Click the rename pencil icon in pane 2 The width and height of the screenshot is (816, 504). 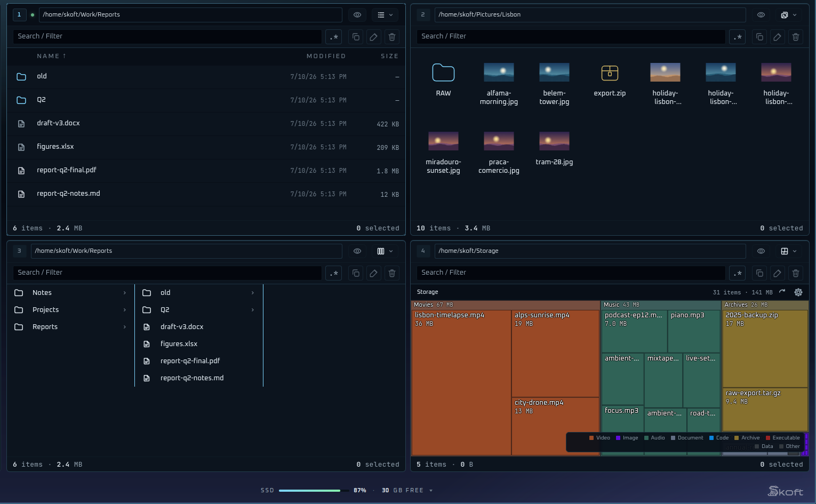[x=778, y=37]
